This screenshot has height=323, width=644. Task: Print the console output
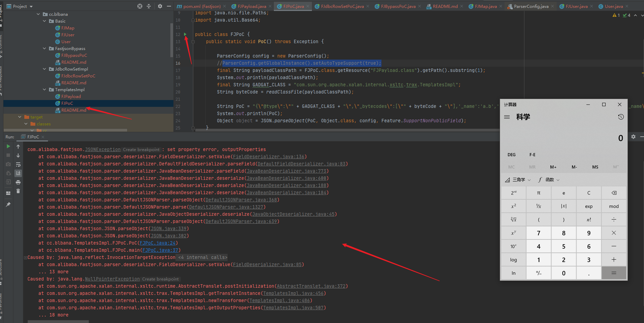(18, 182)
